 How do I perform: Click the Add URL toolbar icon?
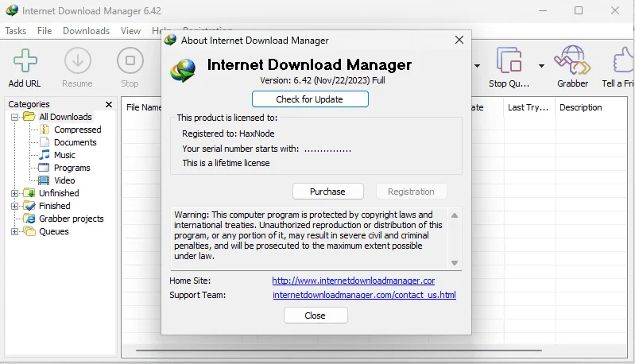pos(25,60)
